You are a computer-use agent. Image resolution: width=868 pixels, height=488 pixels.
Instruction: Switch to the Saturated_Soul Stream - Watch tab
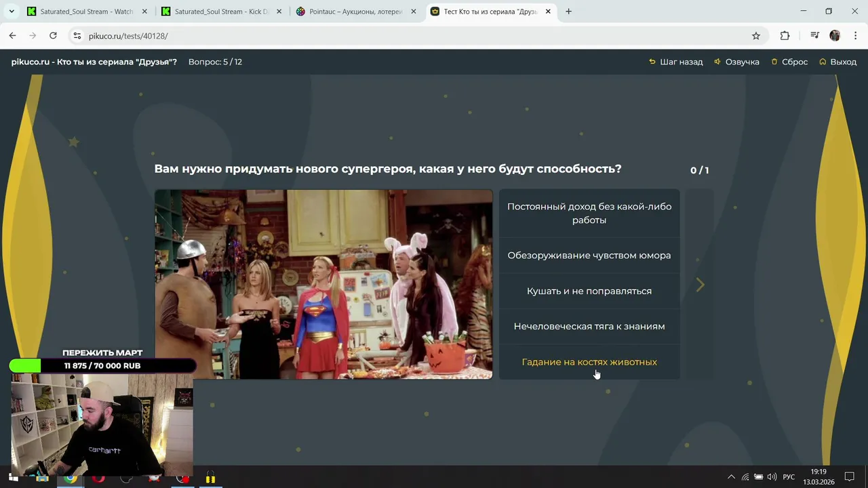(x=87, y=12)
